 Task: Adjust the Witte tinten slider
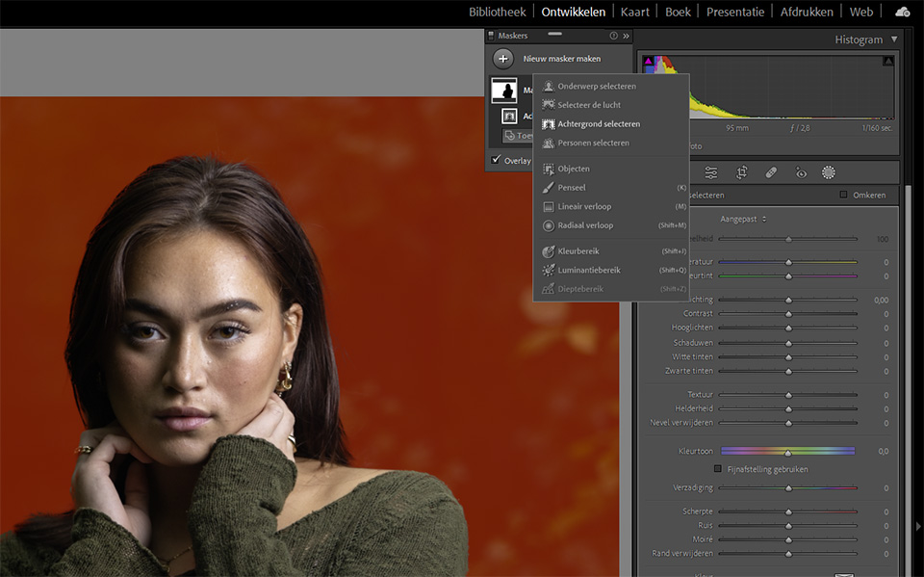pyautogui.click(x=788, y=357)
